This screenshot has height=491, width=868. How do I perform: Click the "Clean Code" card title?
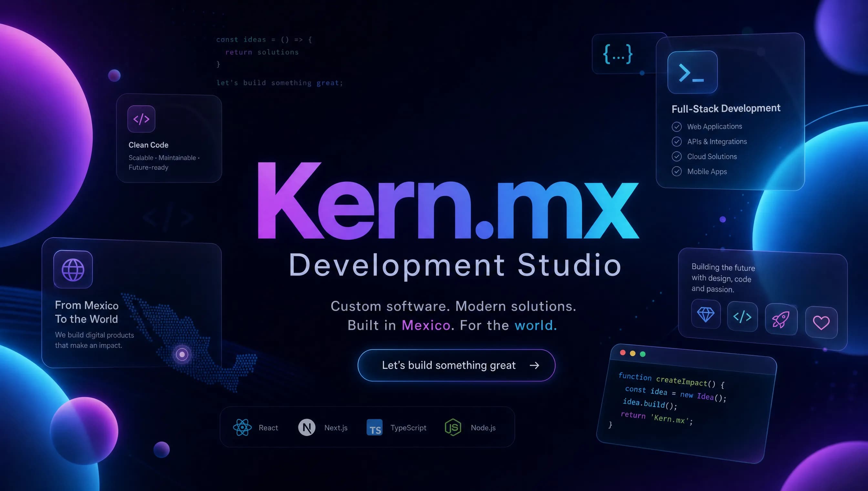148,145
